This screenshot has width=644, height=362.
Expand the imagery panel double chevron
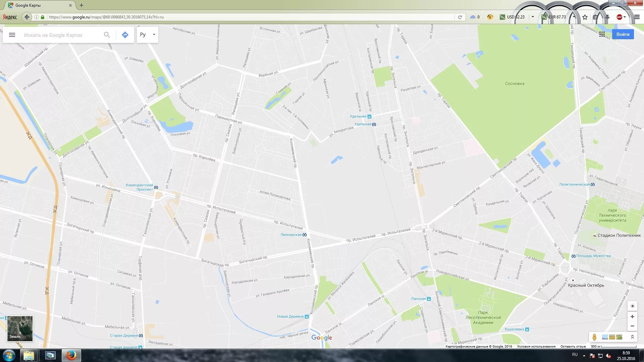pyautogui.click(x=632, y=337)
